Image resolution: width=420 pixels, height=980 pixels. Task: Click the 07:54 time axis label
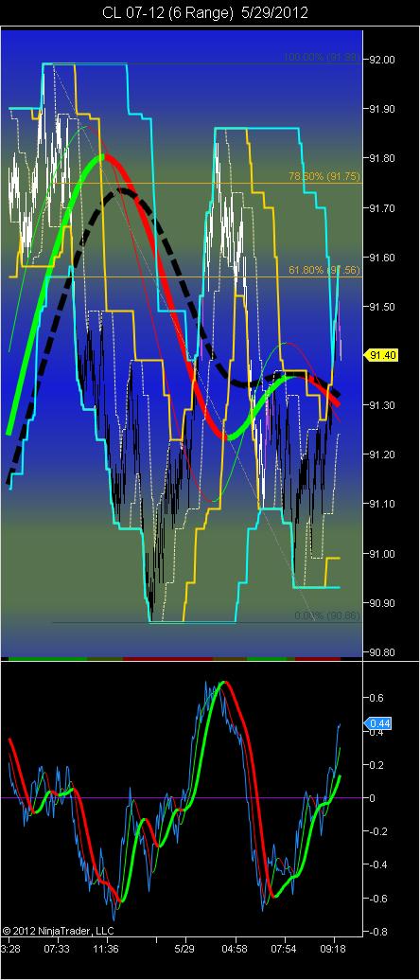coord(285,949)
